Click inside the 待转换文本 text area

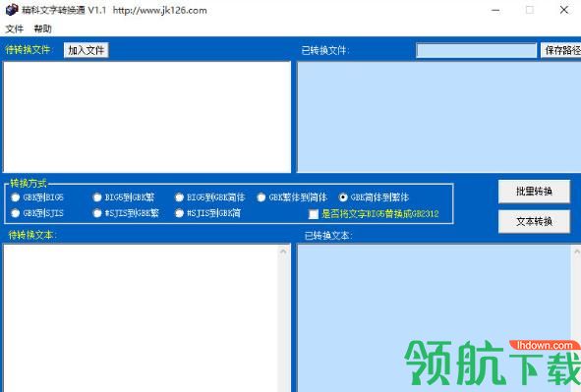141,317
